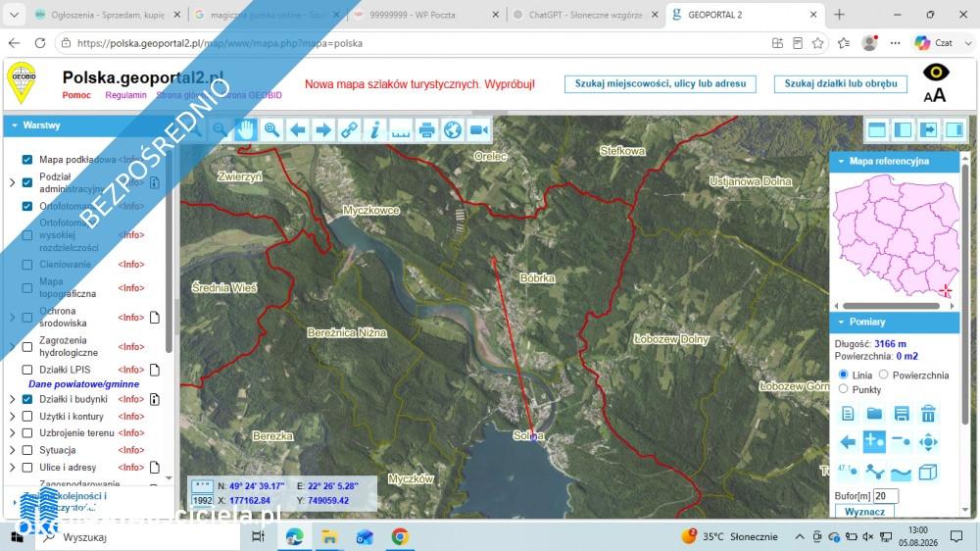The height and width of the screenshot is (551, 980).
Task: Click the 47.1 point coordinate icon
Action: click(848, 472)
